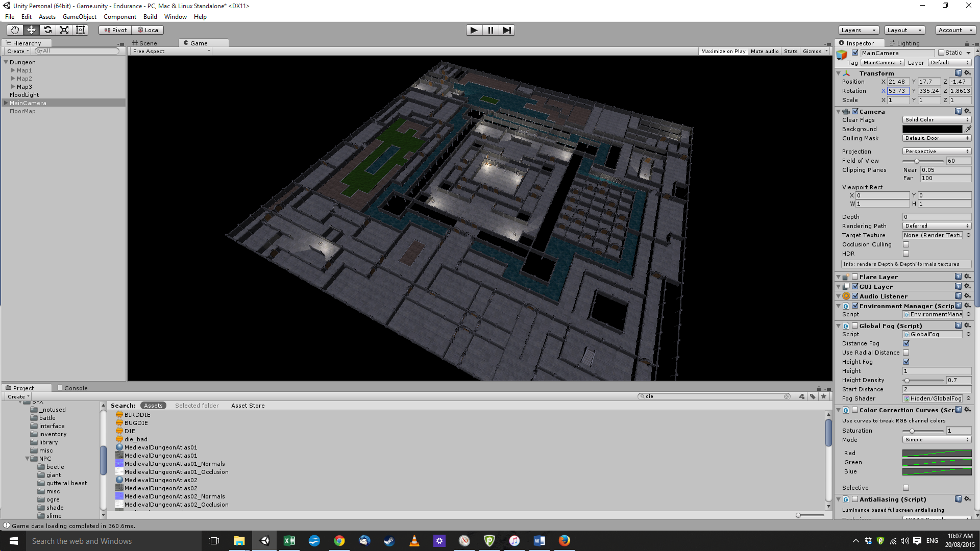
Task: Expand Map1 in Hierarchy
Action: pyautogui.click(x=13, y=70)
